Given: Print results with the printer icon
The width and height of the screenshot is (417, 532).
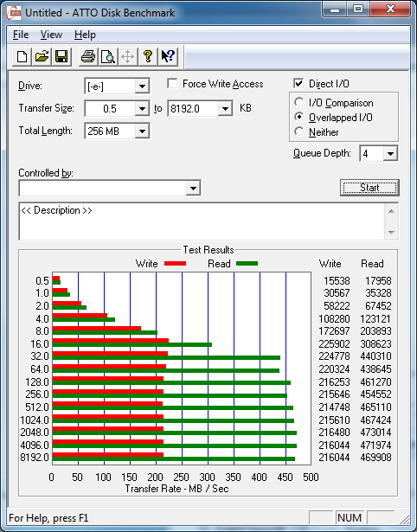Looking at the screenshot, I should point(88,56).
